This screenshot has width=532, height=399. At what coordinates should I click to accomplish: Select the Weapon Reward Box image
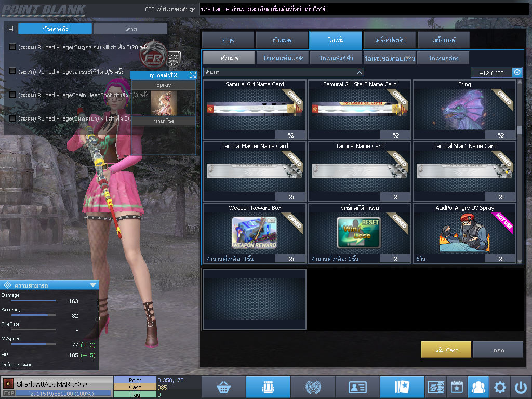(x=255, y=233)
